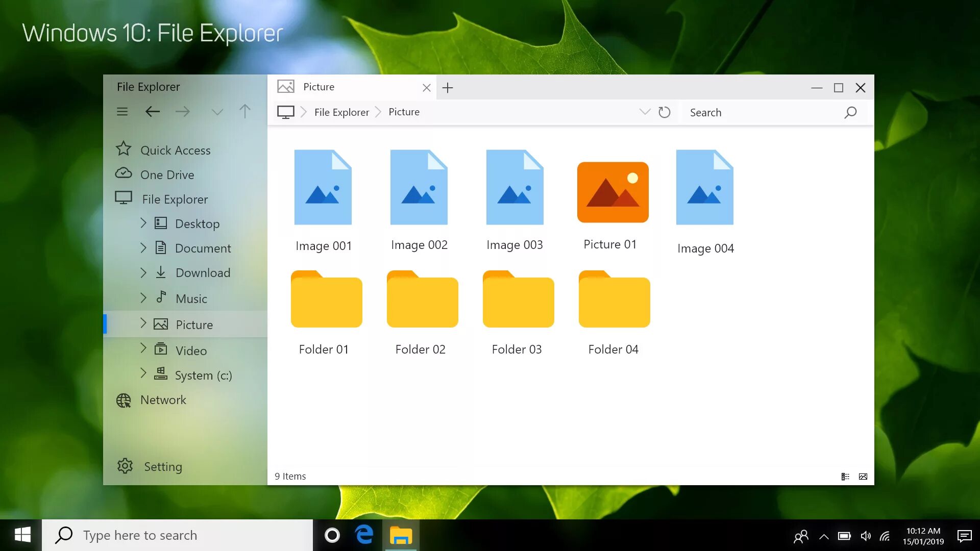Switch to large thumbnails view
980x551 pixels.
(863, 477)
